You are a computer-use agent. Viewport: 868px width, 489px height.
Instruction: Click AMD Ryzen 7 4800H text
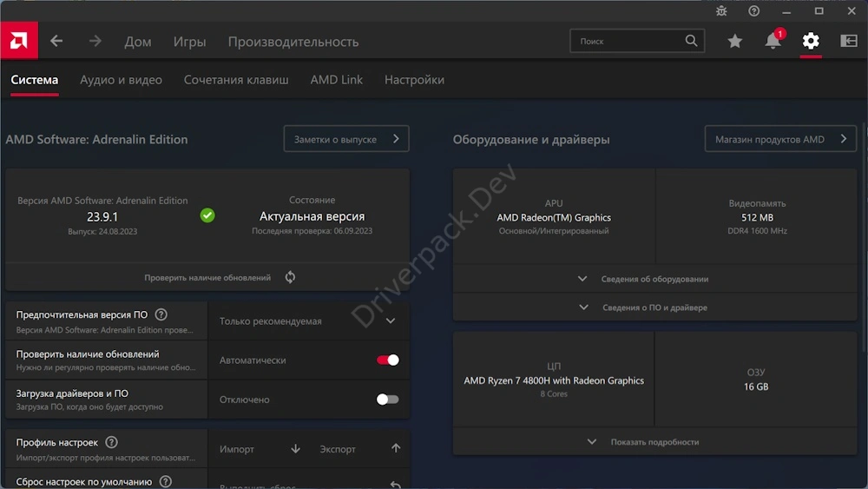coord(554,380)
